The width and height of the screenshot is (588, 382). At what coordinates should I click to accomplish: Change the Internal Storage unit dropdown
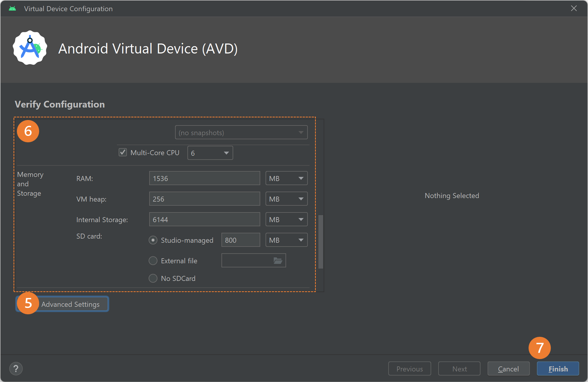pyautogui.click(x=286, y=219)
